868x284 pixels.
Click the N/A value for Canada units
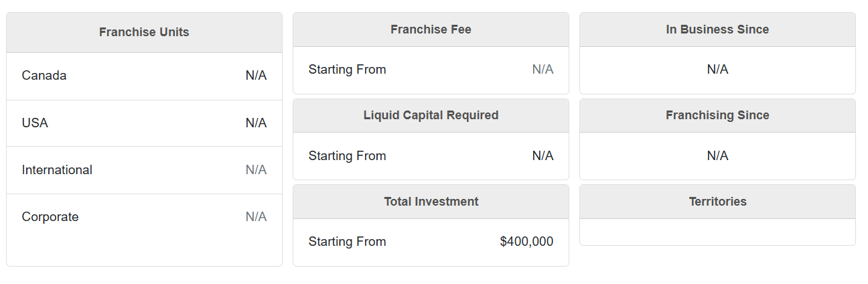click(256, 76)
